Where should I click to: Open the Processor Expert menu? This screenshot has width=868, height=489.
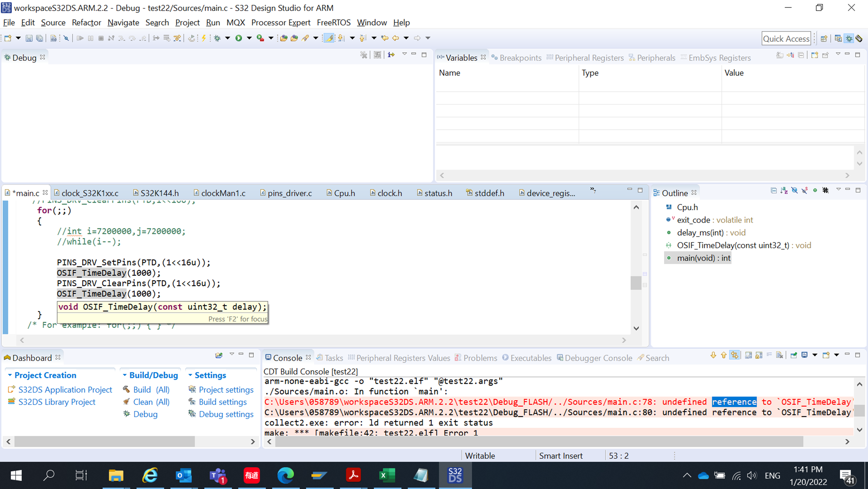(x=281, y=23)
